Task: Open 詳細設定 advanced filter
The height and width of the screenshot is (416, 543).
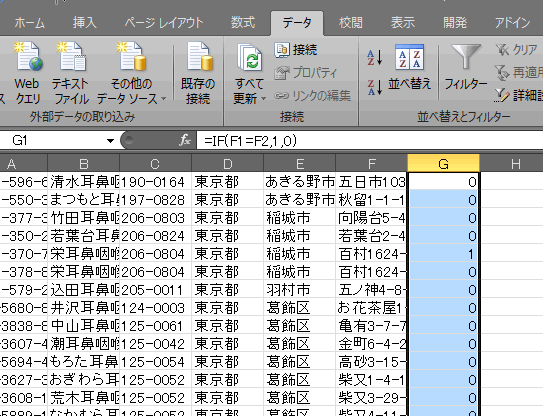Action: tap(518, 95)
